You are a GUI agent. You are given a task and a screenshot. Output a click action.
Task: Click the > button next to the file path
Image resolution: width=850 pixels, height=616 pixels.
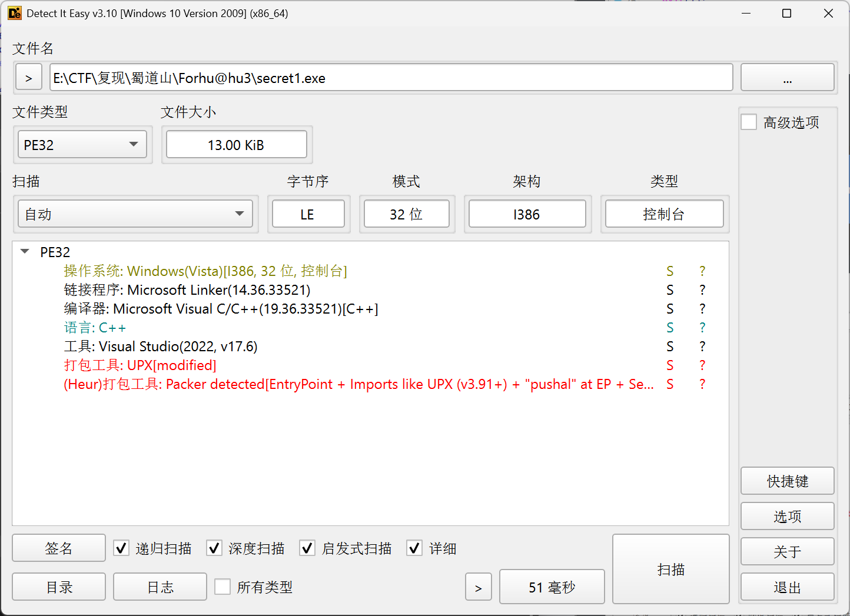(x=29, y=78)
